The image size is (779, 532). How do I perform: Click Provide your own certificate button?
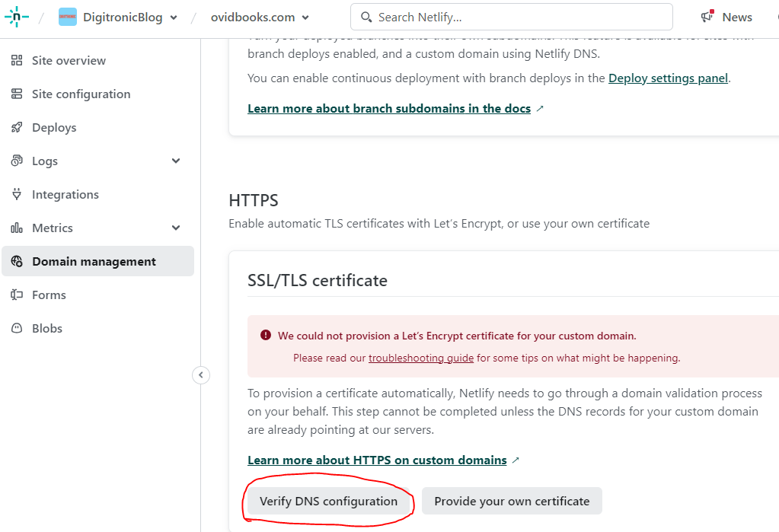(x=512, y=502)
